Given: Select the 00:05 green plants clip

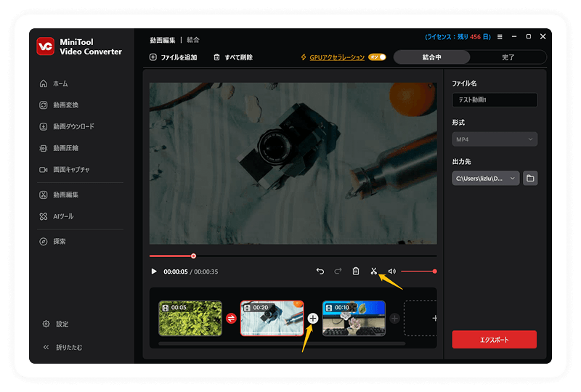Looking at the screenshot, I should click(190, 319).
